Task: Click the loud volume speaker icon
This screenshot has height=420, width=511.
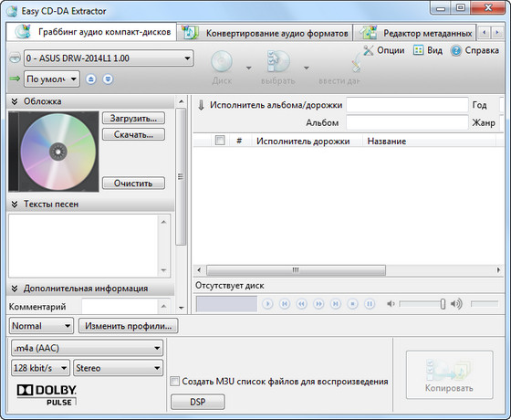Action: coord(456,304)
